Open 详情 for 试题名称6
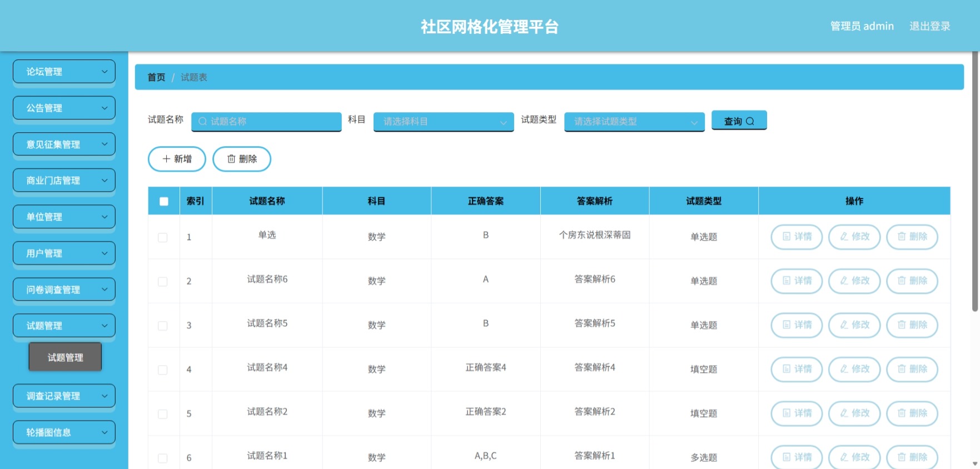 [797, 281]
